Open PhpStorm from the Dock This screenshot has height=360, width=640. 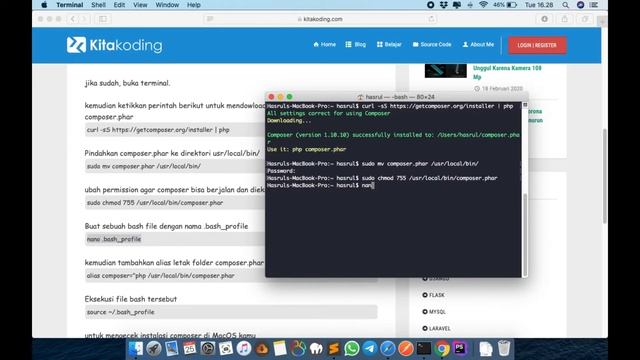460,349
